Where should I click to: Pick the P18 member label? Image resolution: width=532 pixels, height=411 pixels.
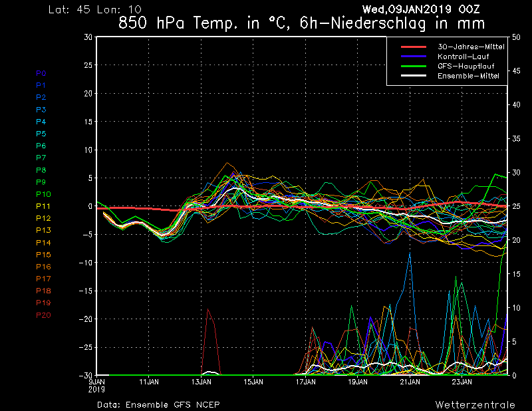[x=43, y=291]
